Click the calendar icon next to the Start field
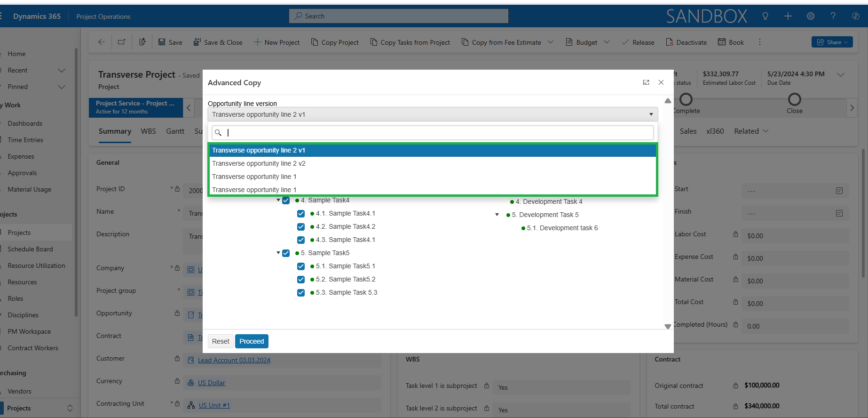The width and height of the screenshot is (868, 418). click(839, 191)
